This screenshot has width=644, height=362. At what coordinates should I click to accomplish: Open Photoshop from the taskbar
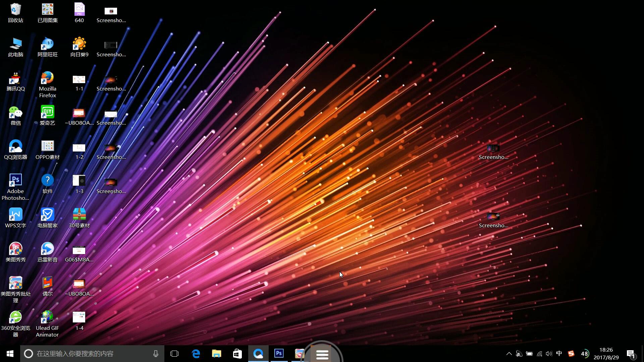[279, 353]
